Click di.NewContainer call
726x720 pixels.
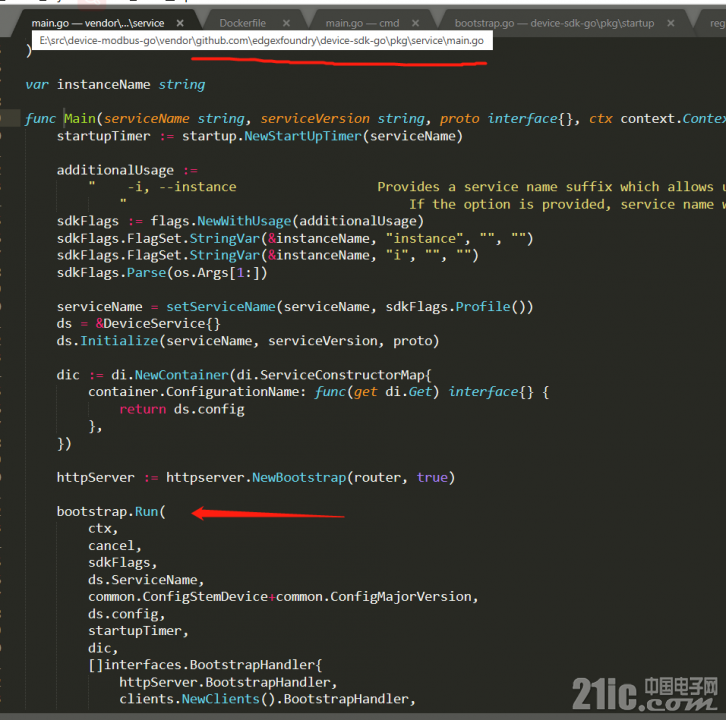(x=170, y=375)
